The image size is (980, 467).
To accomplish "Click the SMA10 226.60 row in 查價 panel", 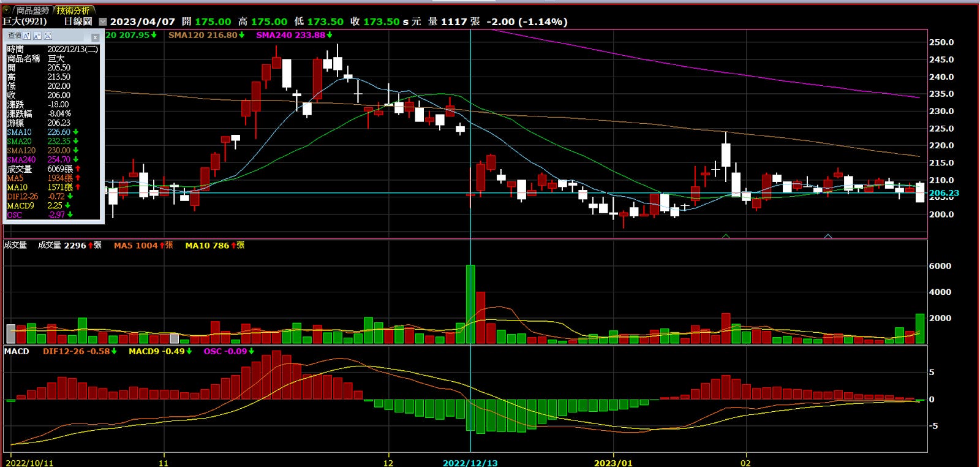I will click(x=52, y=132).
